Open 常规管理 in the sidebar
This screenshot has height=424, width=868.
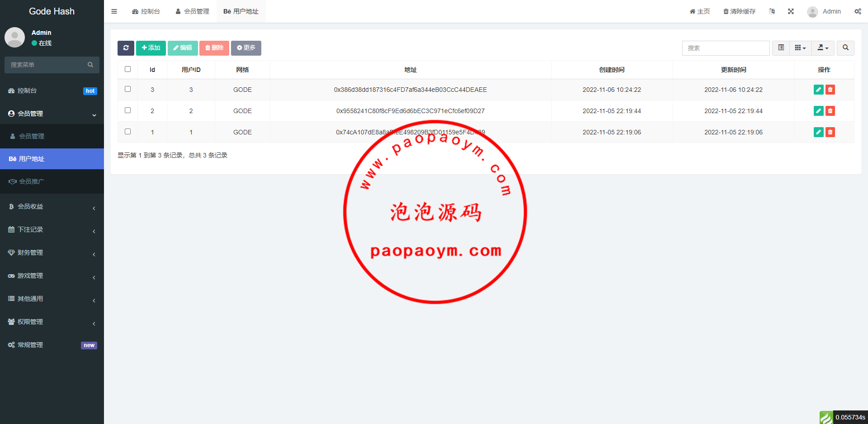click(52, 345)
